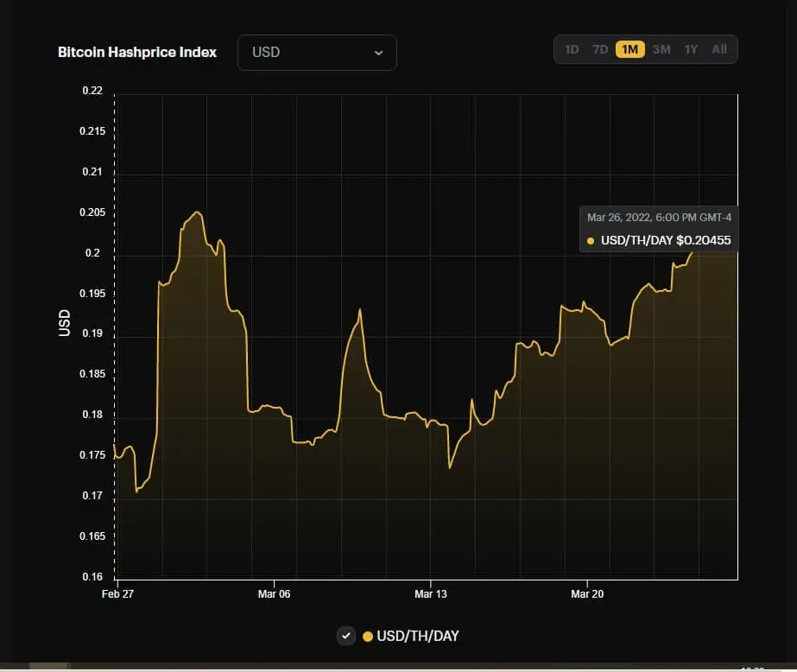Select the 1D time range
Viewport: 797px width, 672px height.
click(572, 49)
